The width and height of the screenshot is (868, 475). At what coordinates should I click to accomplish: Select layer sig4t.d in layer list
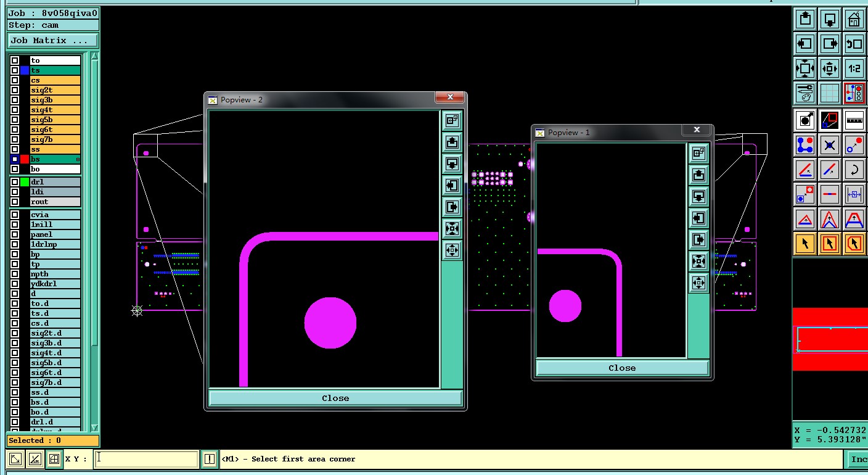(55, 353)
